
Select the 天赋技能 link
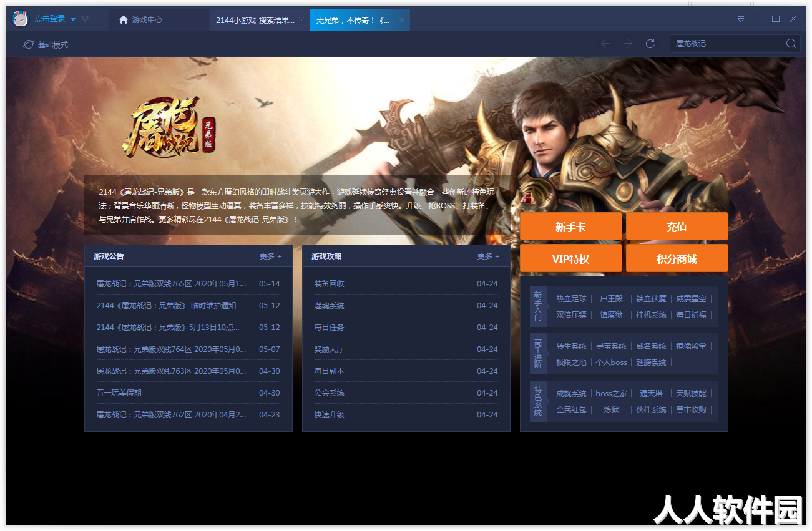(691, 394)
